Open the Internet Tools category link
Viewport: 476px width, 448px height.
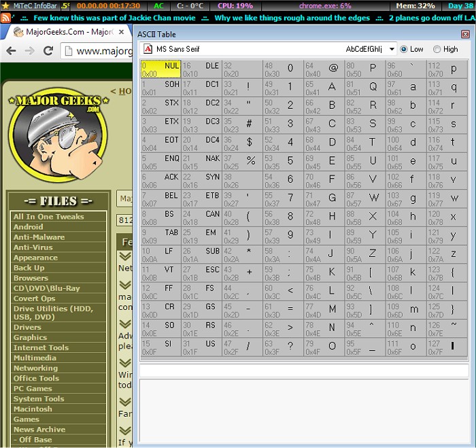tap(41, 347)
